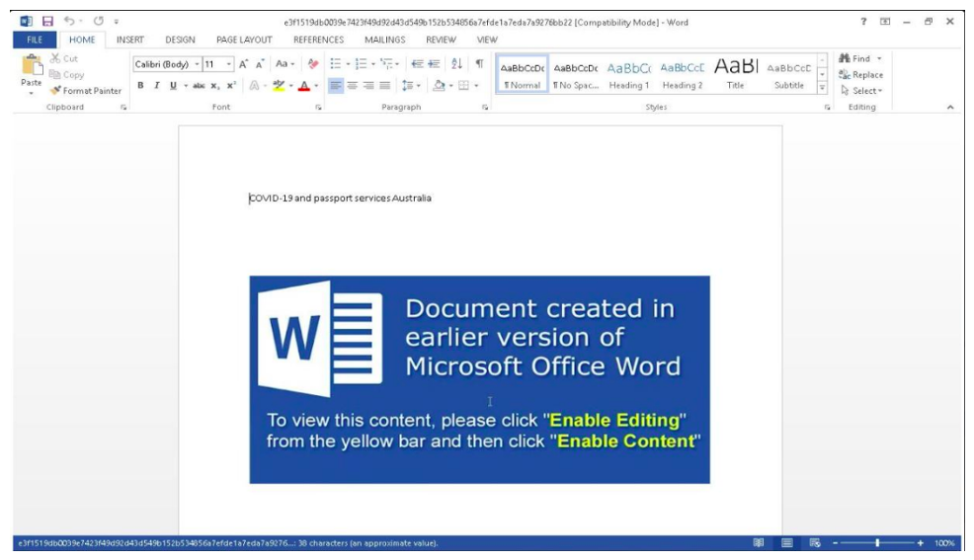Click the Save icon in quick access toolbar
This screenshot has height=560, width=974.
coord(47,21)
